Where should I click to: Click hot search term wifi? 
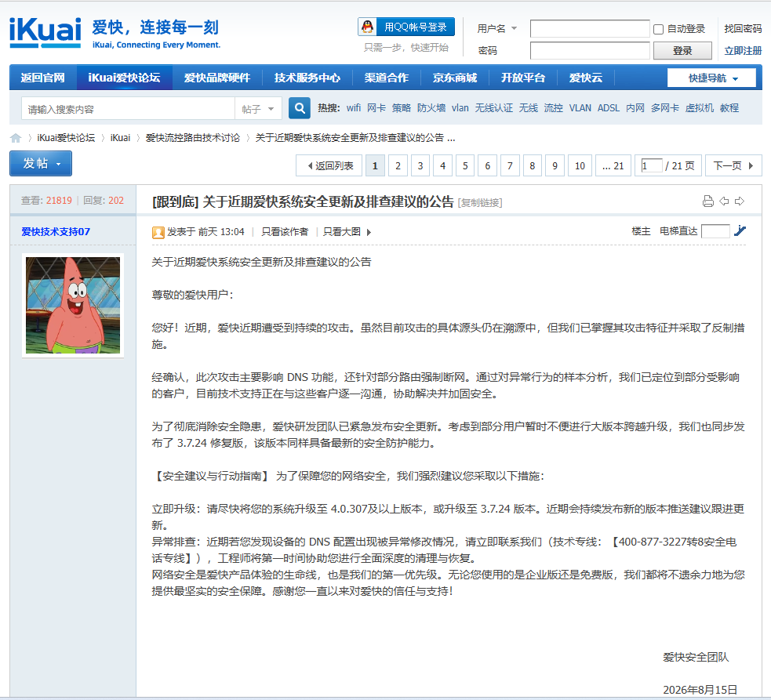coord(354,107)
